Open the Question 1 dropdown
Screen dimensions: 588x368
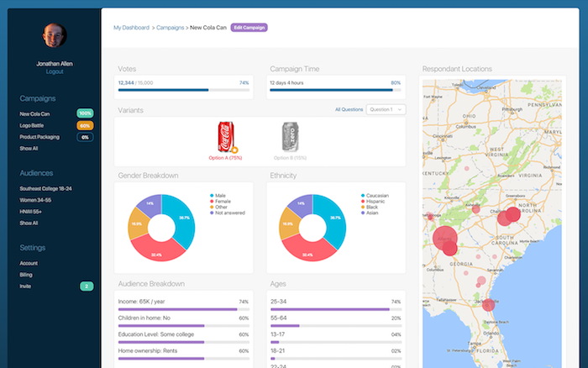(386, 109)
